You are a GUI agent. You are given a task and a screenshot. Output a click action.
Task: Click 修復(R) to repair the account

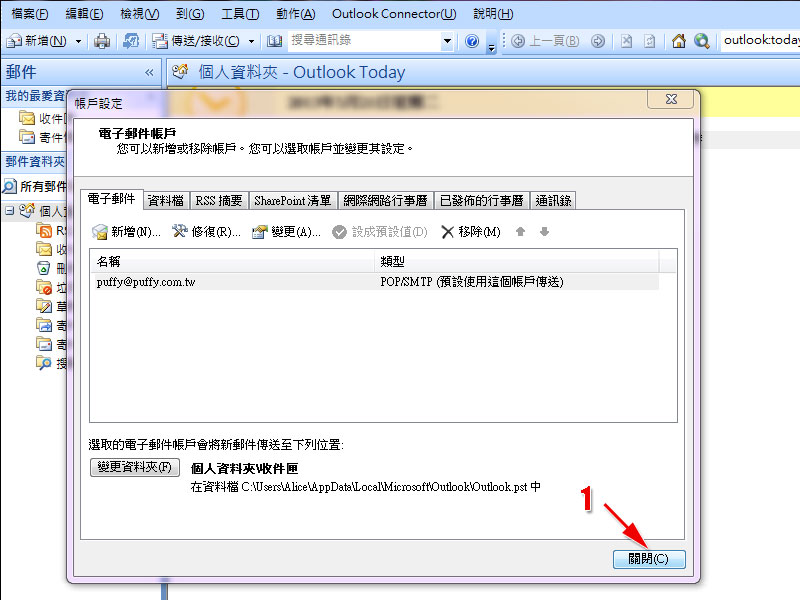click(206, 232)
